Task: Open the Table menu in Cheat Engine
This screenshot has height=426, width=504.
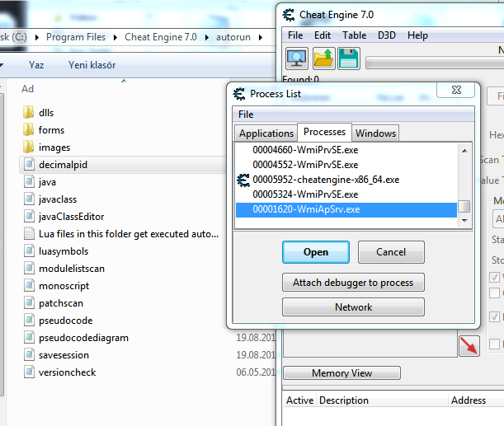Action: 354,35
